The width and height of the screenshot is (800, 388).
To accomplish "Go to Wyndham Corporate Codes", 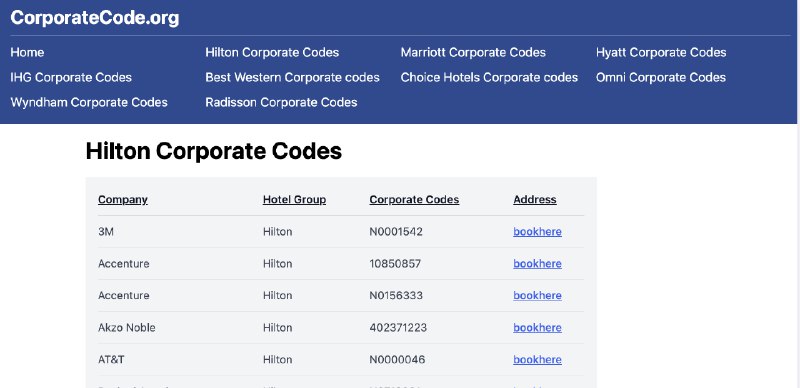I will click(x=89, y=103).
